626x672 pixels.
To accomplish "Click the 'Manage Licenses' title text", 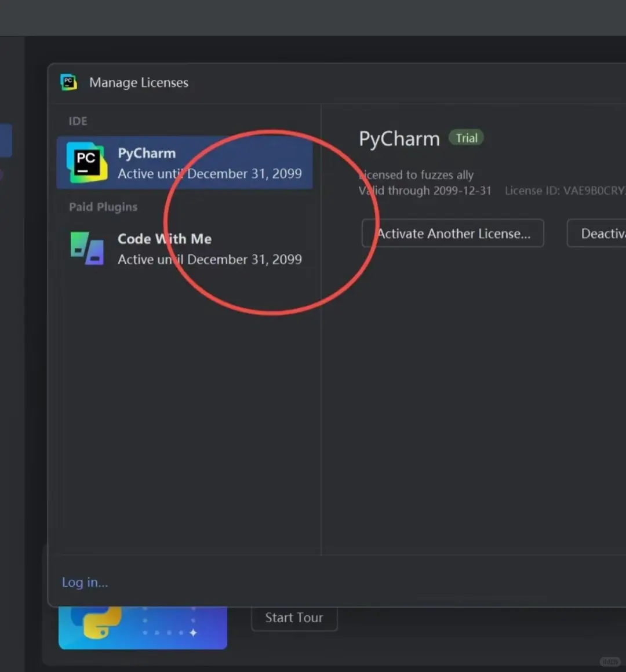I will [x=139, y=82].
